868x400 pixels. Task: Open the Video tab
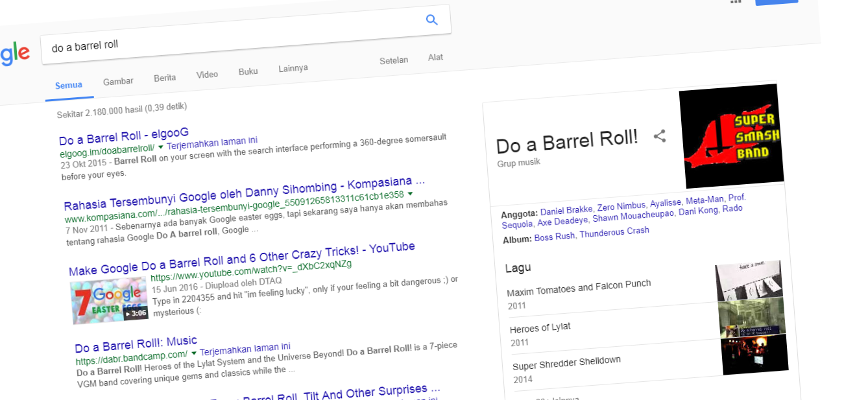[x=207, y=75]
